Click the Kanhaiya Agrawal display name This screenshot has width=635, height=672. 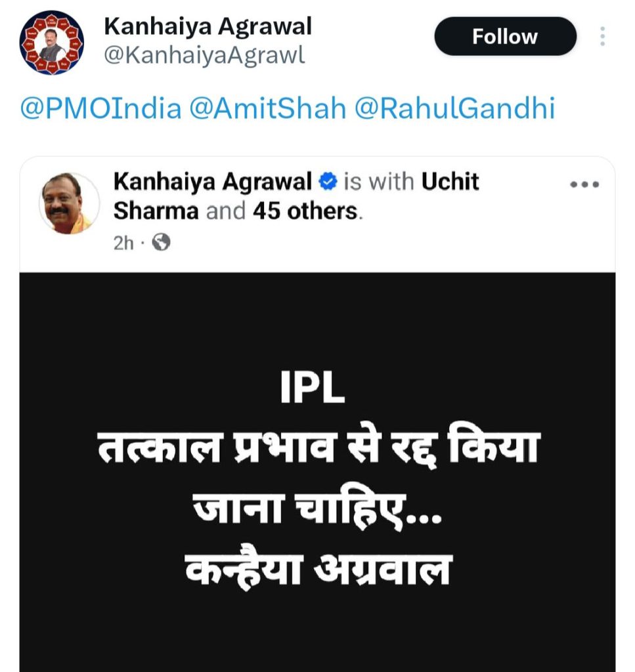point(208,26)
